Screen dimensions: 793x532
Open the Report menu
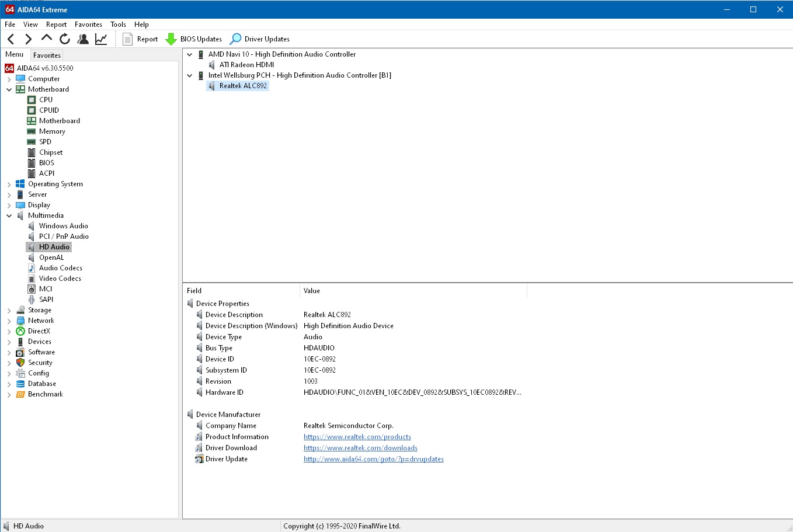pyautogui.click(x=56, y=25)
